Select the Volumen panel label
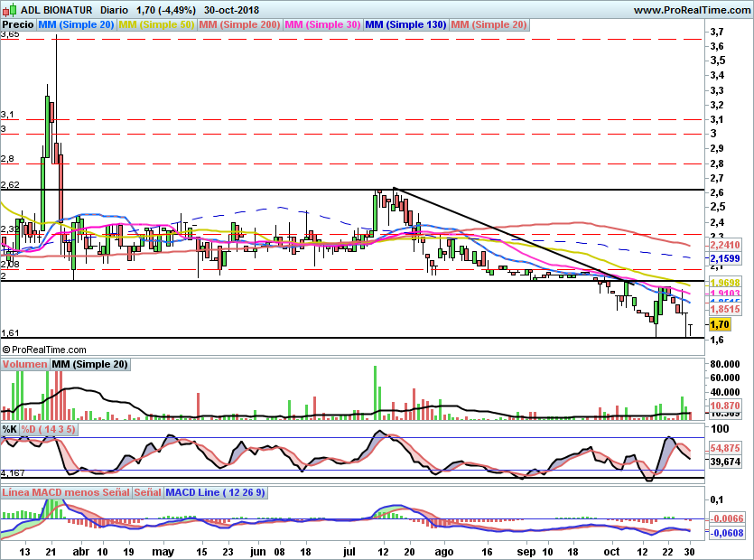Image resolution: width=754 pixels, height=560 pixels. [x=24, y=364]
